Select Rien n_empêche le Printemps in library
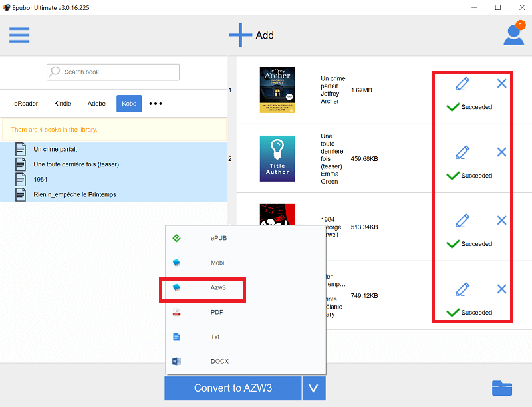The image size is (532, 407). pos(114,194)
